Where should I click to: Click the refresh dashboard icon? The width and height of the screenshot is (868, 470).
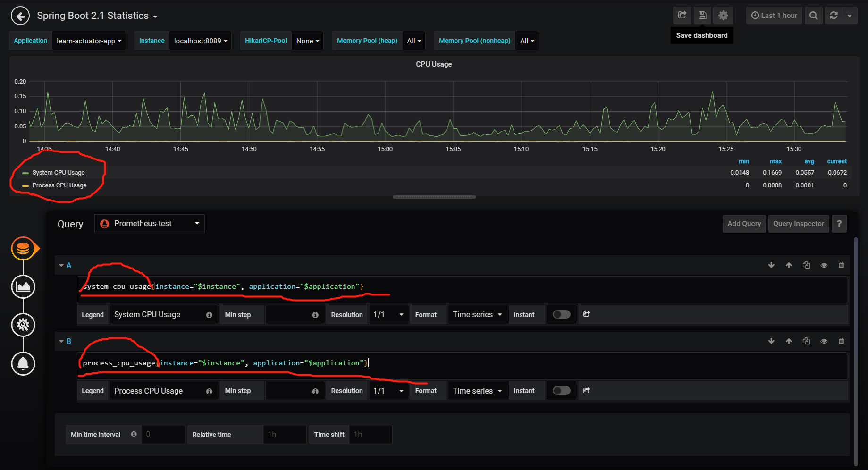pos(834,15)
